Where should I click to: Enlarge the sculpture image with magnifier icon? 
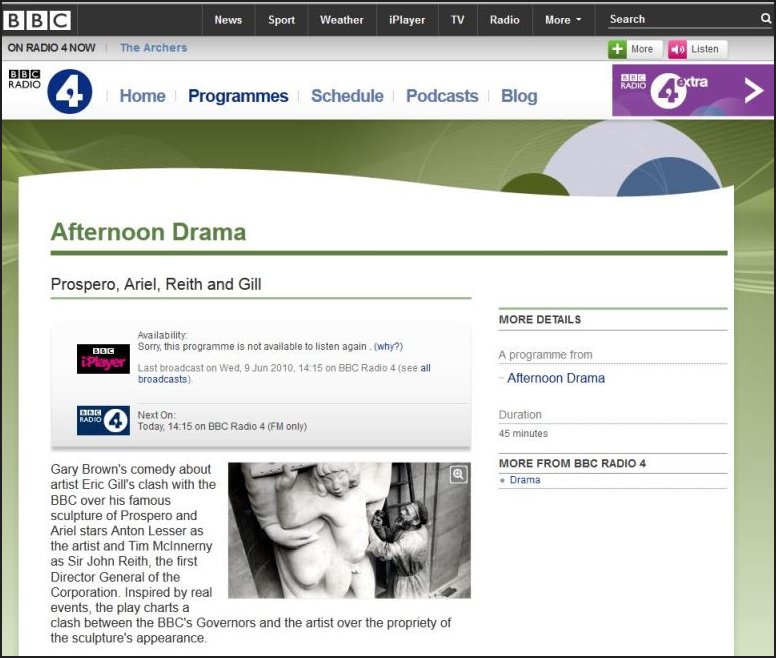click(x=458, y=475)
